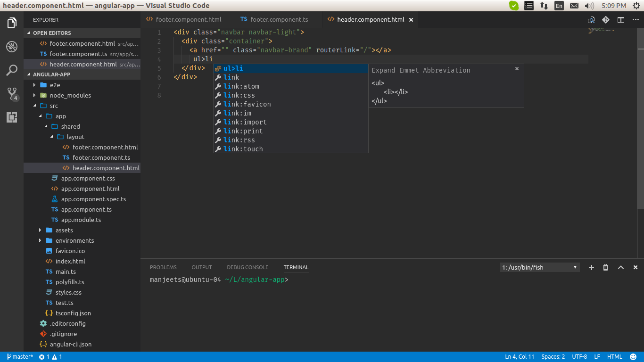Screen dimensions: 644x362
Task: Open the Search view in the activity bar
Action: coord(11,70)
